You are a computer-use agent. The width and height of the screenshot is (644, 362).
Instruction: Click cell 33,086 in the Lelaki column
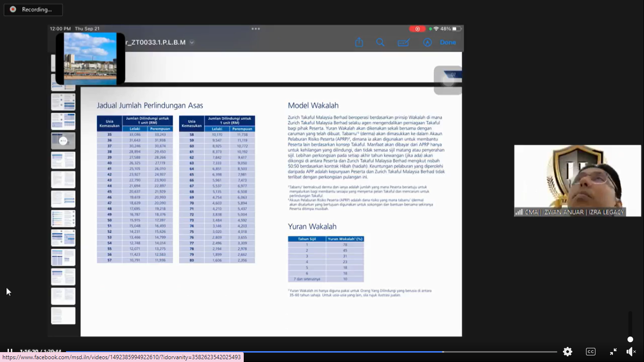pos(135,134)
